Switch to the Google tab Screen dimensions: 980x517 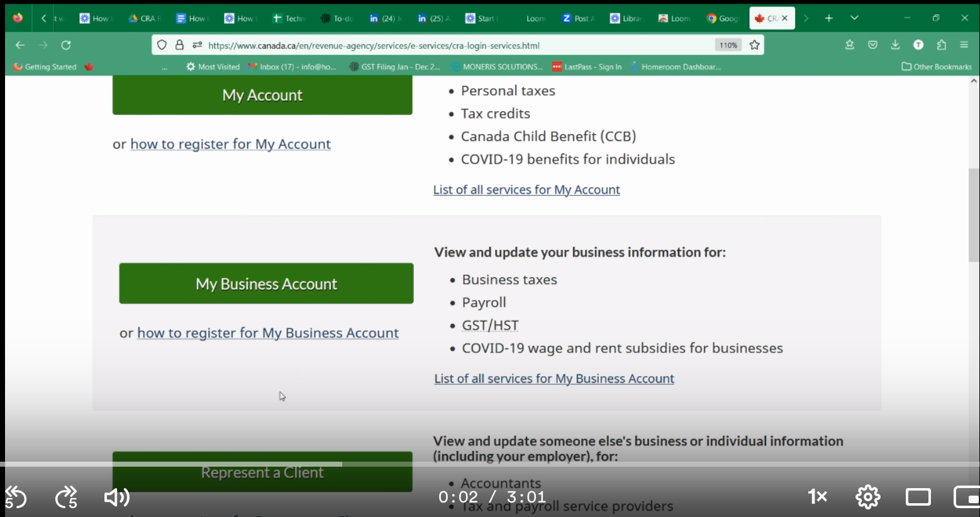pos(723,18)
